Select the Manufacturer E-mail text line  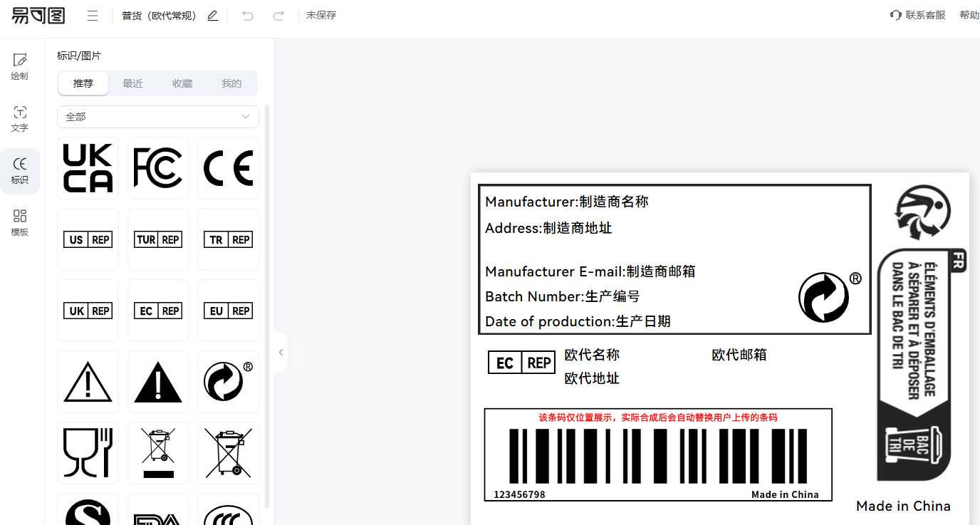pos(590,271)
